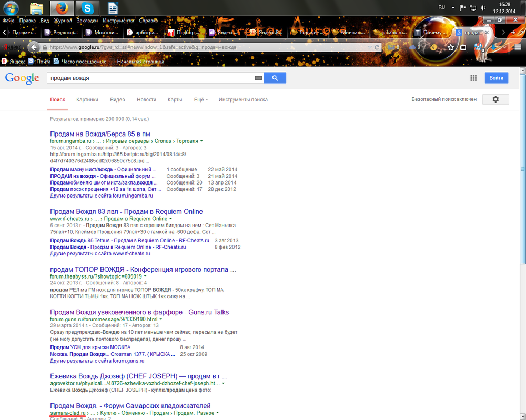
Task: Expand agrovektor.ru result options arrow
Action: (224, 383)
